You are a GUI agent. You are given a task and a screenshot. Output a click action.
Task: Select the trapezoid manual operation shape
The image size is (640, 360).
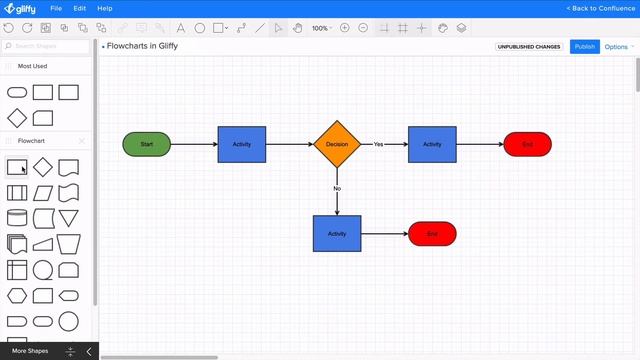click(69, 244)
